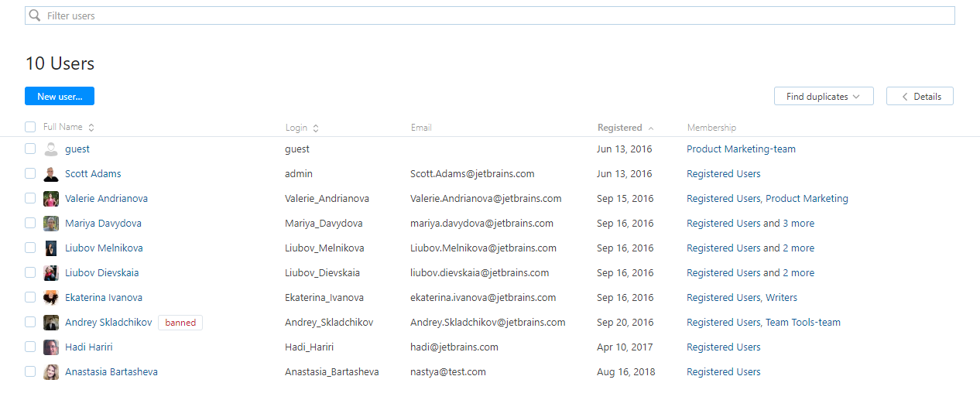Screen dimensions: 980x400
Task: Check the box for Scott Adams
Action: coord(30,173)
